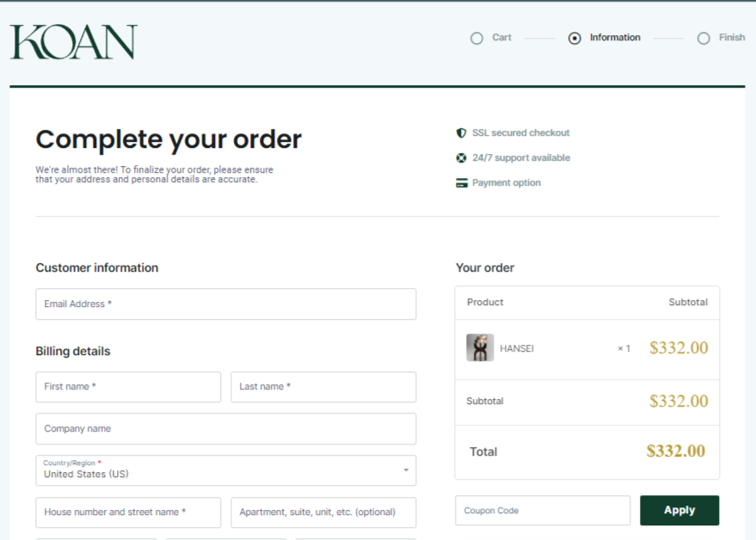Viewport: 756px width, 540px height.
Task: Click the Payment option card icon
Action: (462, 183)
